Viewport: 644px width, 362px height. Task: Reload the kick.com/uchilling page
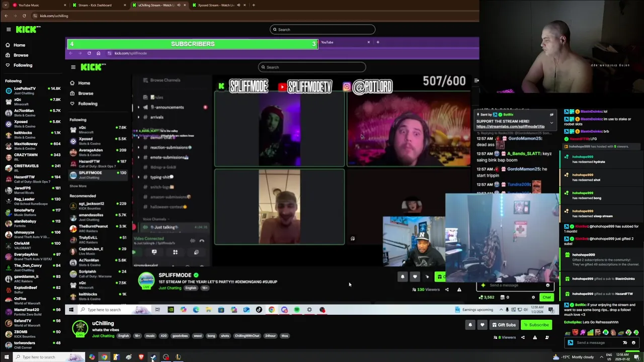point(24,16)
